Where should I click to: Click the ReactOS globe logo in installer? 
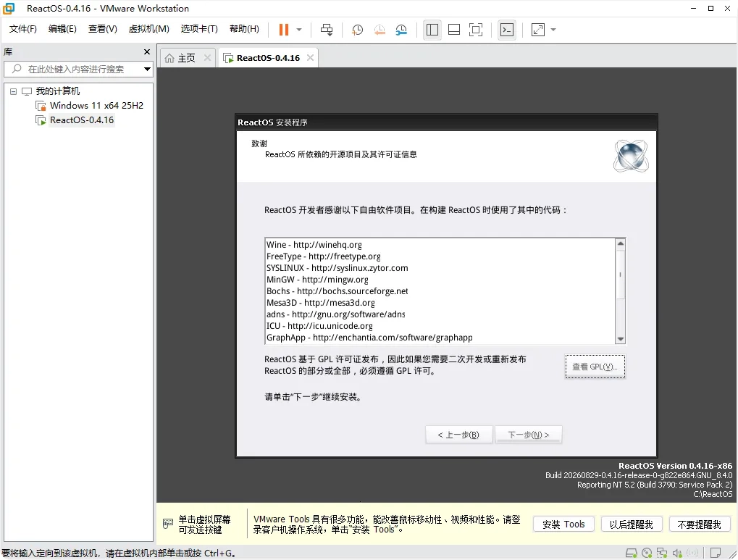click(x=631, y=156)
